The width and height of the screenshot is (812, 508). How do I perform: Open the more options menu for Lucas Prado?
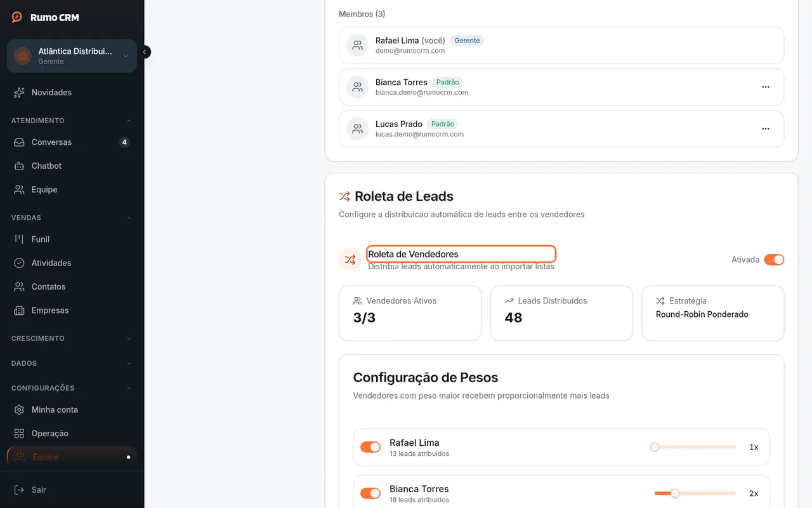[x=766, y=129]
